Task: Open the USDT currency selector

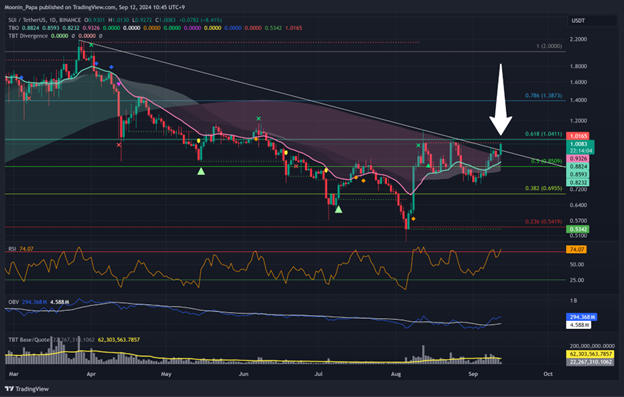Action: click(x=592, y=21)
